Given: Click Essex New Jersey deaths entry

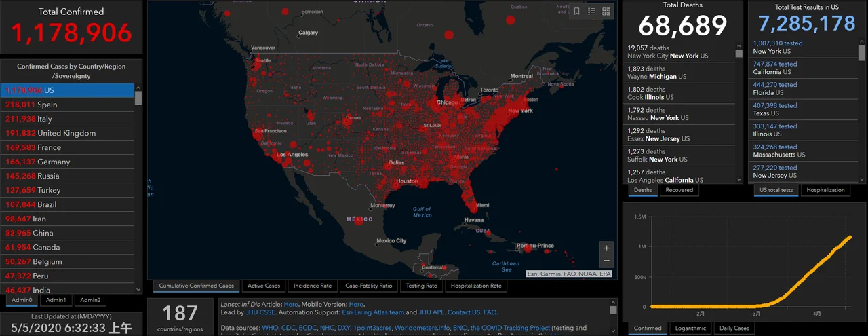Looking at the screenshot, I should tap(679, 135).
